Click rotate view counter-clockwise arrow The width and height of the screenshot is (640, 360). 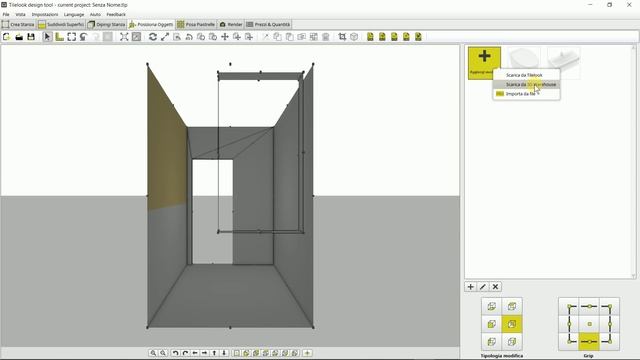point(176,353)
